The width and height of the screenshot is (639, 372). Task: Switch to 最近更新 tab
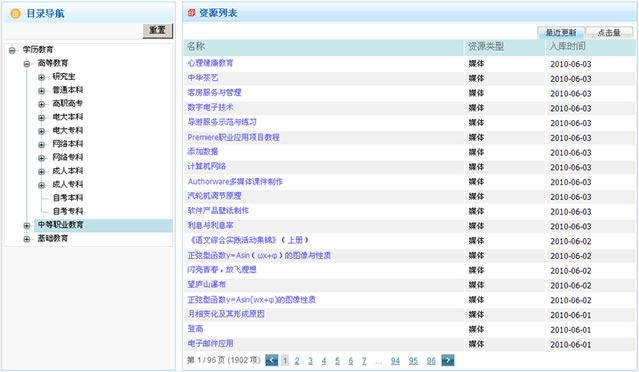click(561, 33)
